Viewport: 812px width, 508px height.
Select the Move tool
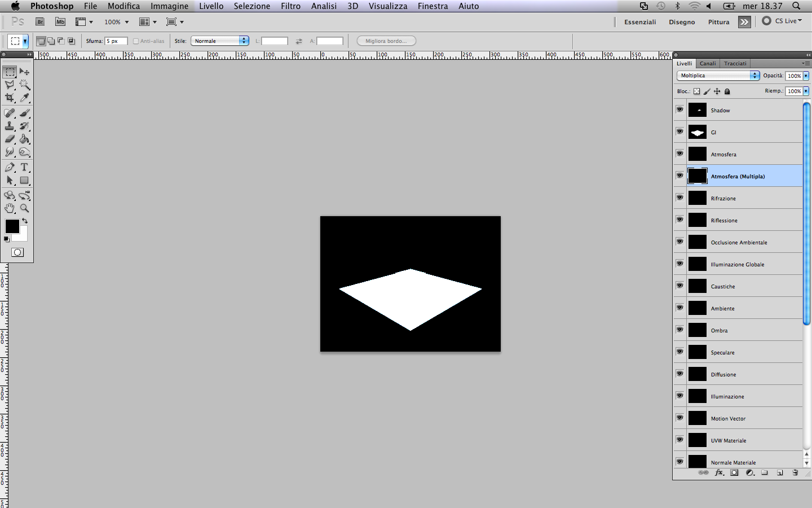(24, 72)
